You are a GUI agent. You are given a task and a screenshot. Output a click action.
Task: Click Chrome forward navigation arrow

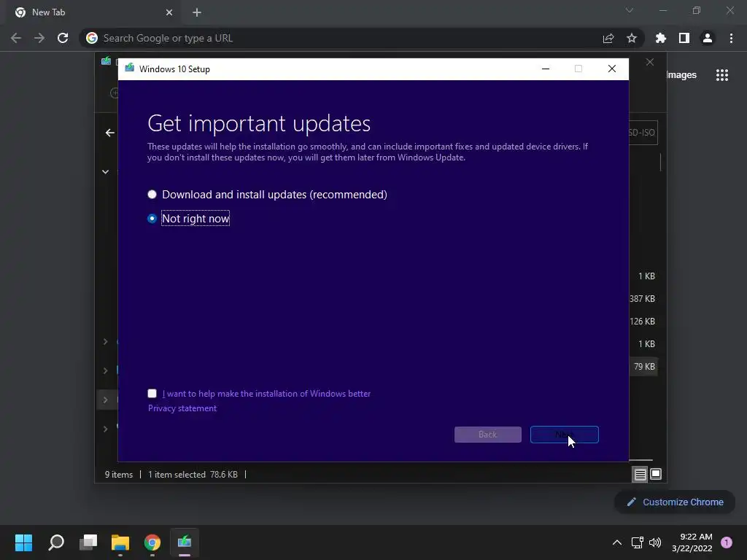[x=39, y=38]
